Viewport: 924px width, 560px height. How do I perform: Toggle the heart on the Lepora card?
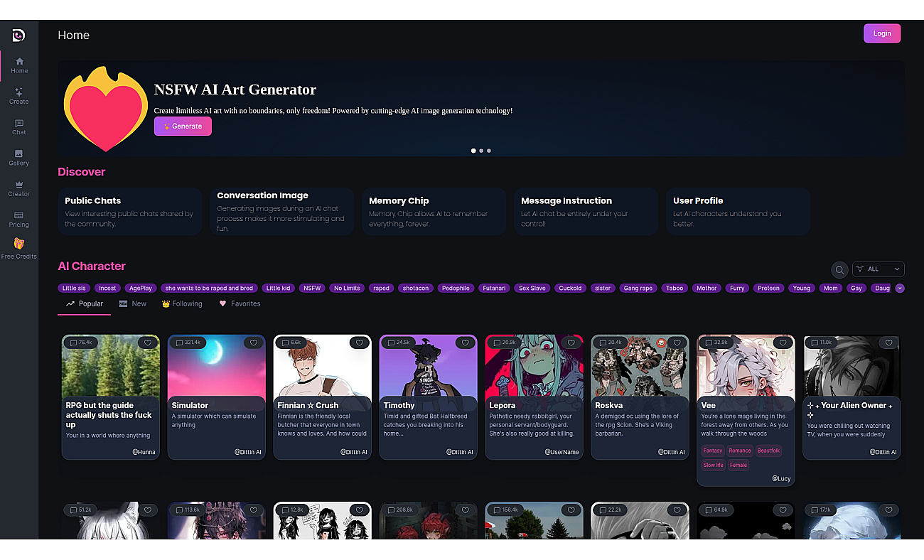tap(571, 343)
